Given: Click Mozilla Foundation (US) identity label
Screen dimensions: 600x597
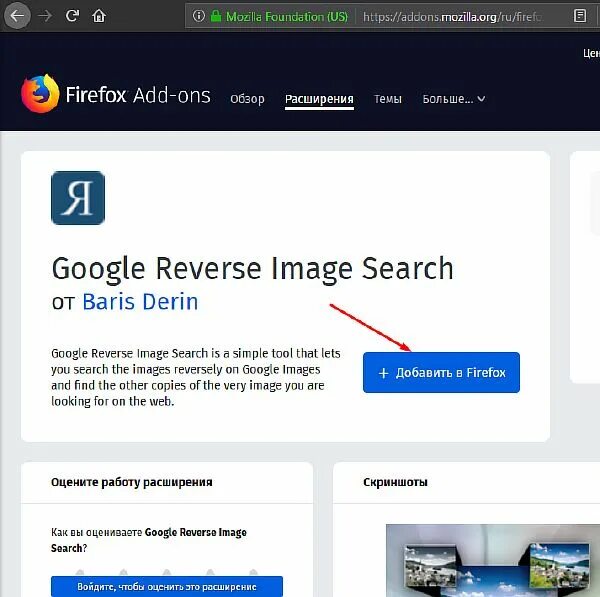Looking at the screenshot, I should [x=287, y=16].
